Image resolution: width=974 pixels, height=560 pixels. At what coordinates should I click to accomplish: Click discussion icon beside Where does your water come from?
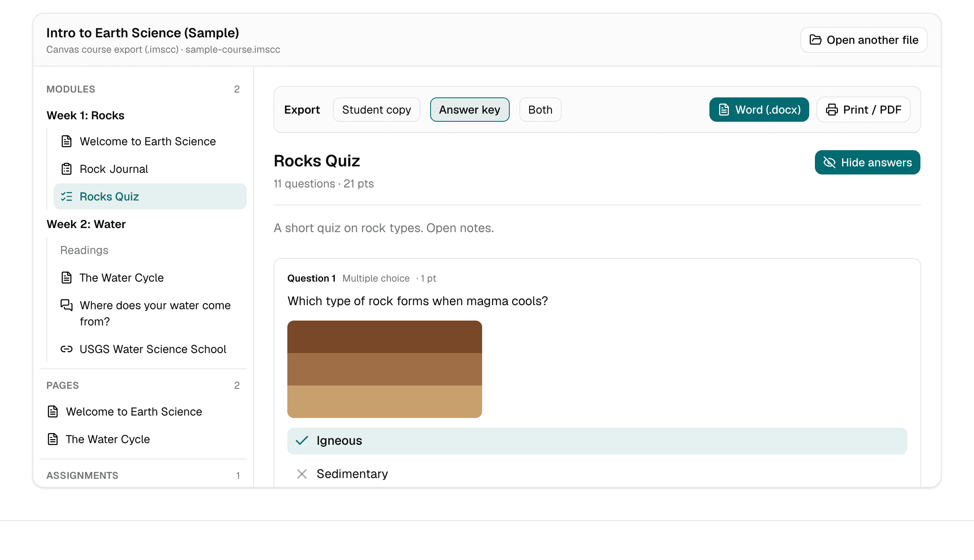click(x=67, y=305)
